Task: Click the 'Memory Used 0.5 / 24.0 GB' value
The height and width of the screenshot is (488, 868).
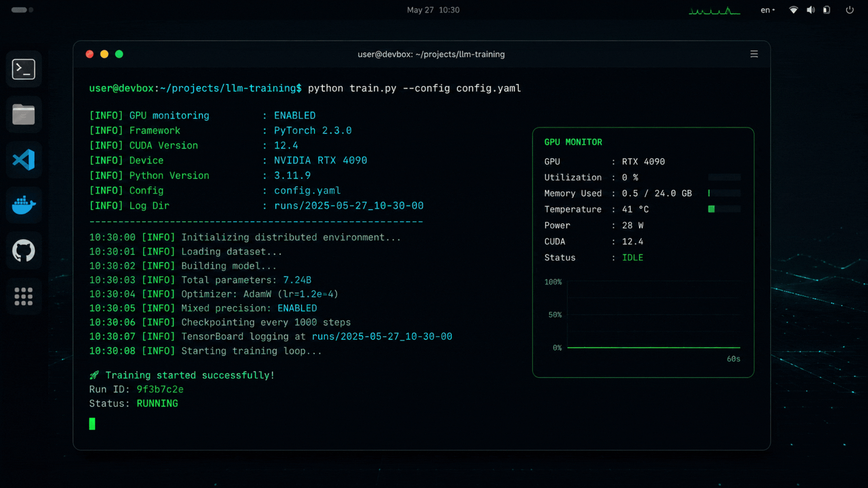Action: point(656,193)
